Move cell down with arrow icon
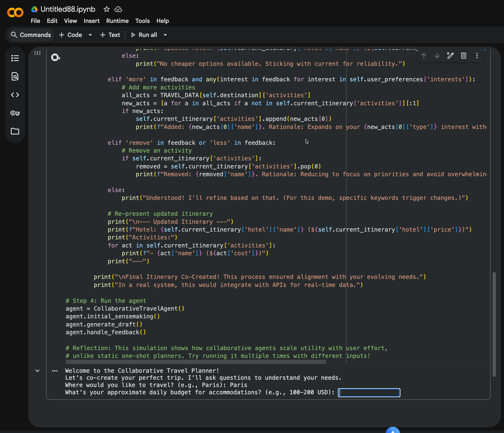Screen dimensions: 504x433 [x=437, y=56]
